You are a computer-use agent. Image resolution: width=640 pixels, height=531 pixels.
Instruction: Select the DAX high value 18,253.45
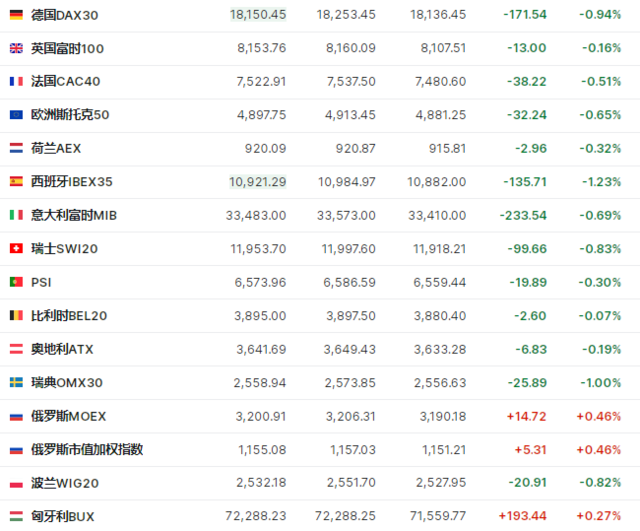coord(346,15)
